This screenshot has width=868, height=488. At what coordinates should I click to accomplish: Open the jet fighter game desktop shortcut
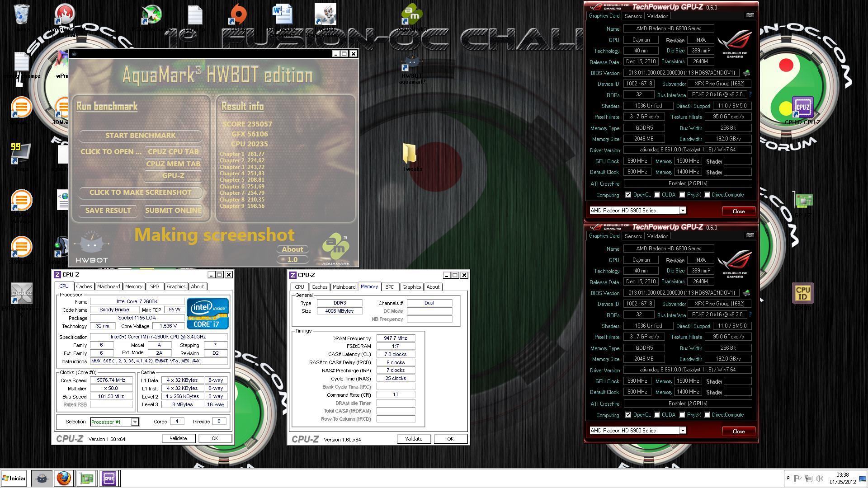pos(151,14)
